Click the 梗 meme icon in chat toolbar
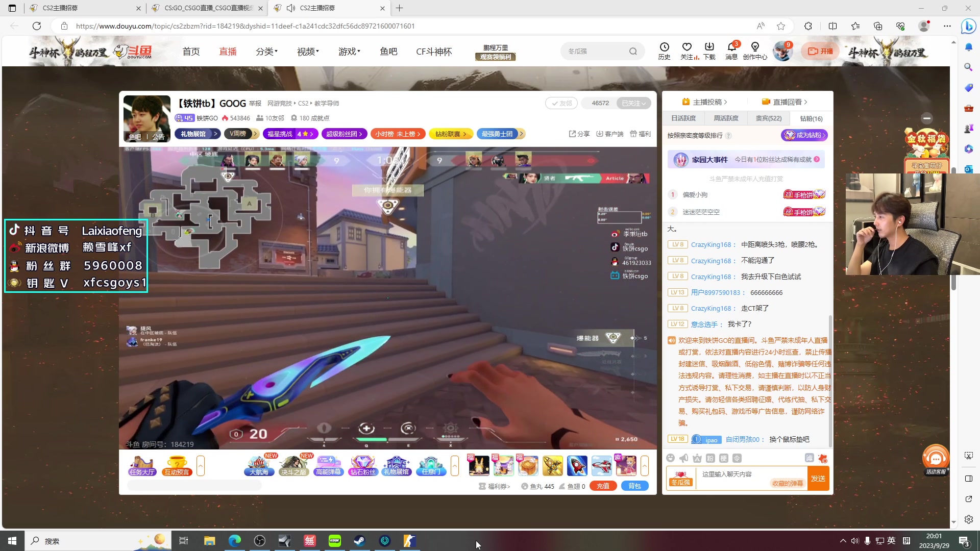Image resolution: width=980 pixels, height=551 pixels. tap(724, 458)
